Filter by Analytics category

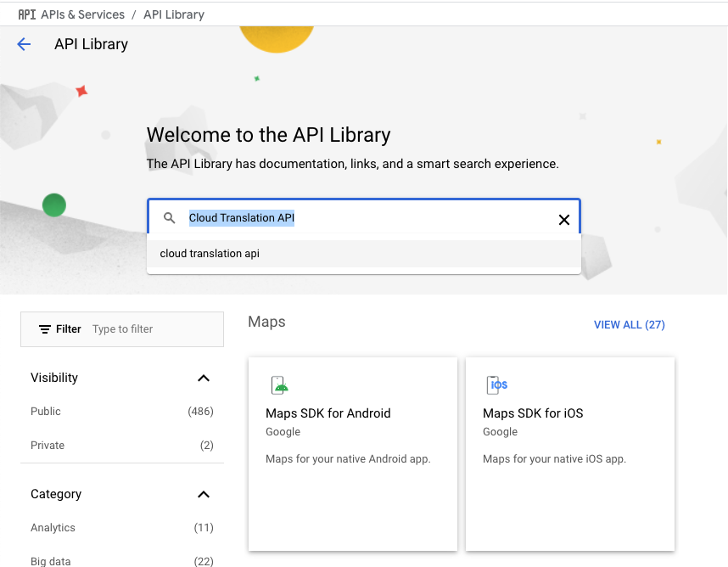pos(53,528)
